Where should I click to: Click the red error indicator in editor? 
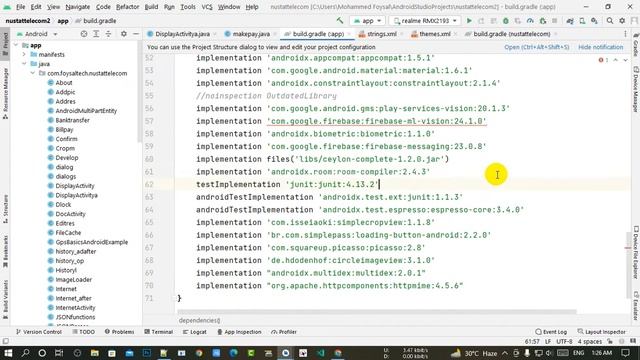click(x=603, y=60)
